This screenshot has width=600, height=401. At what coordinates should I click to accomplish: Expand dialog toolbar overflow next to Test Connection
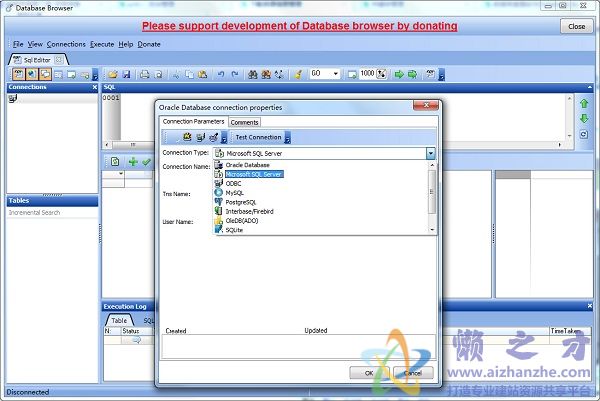287,137
